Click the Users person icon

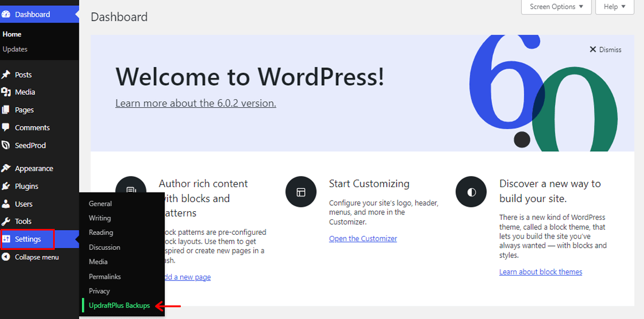6,204
